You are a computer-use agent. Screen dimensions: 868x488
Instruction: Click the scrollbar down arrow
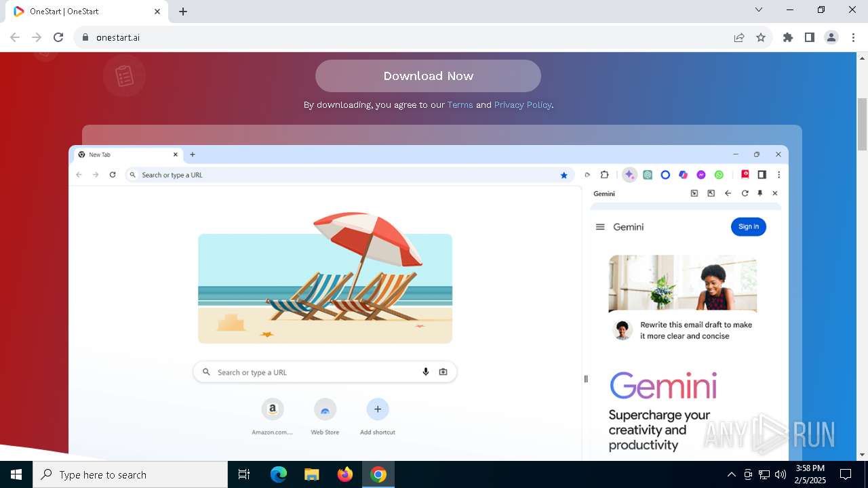click(x=863, y=455)
